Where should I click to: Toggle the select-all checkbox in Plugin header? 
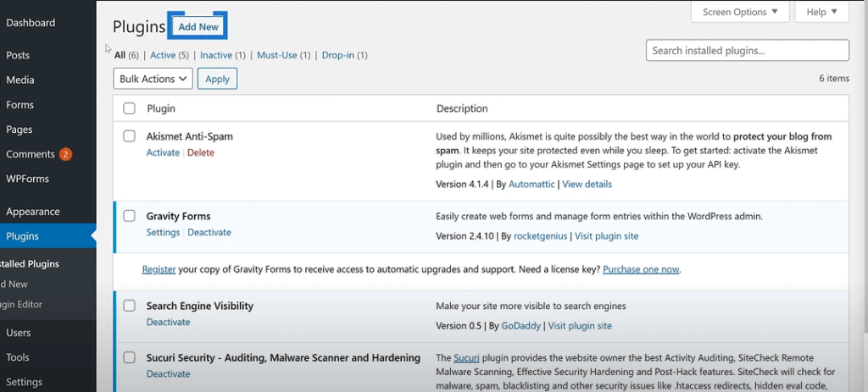[x=129, y=108]
